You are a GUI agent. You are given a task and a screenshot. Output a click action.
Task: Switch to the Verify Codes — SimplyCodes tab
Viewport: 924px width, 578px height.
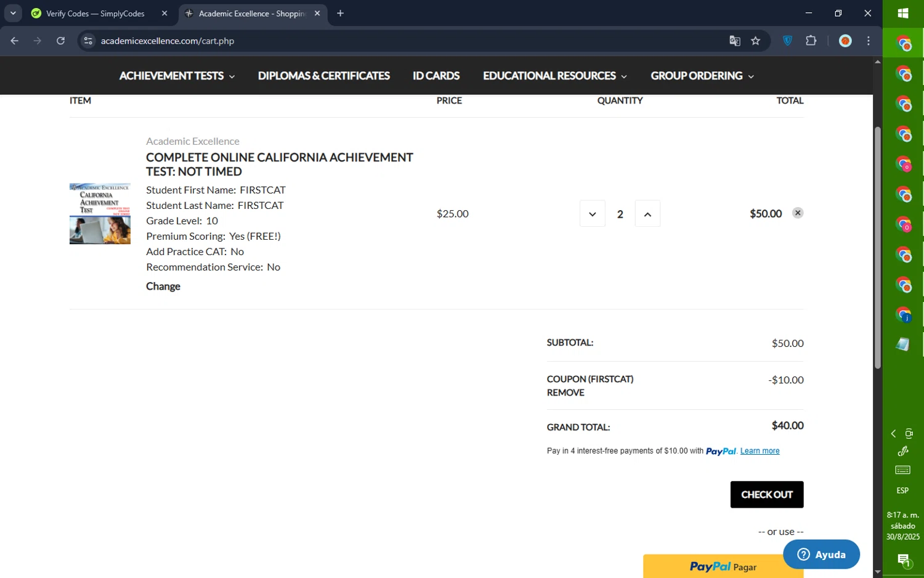(95, 14)
